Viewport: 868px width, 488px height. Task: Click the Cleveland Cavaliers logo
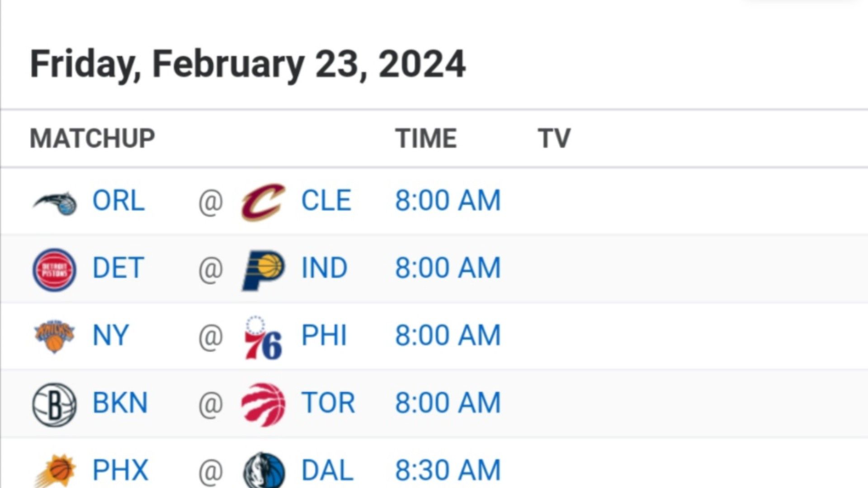(263, 202)
